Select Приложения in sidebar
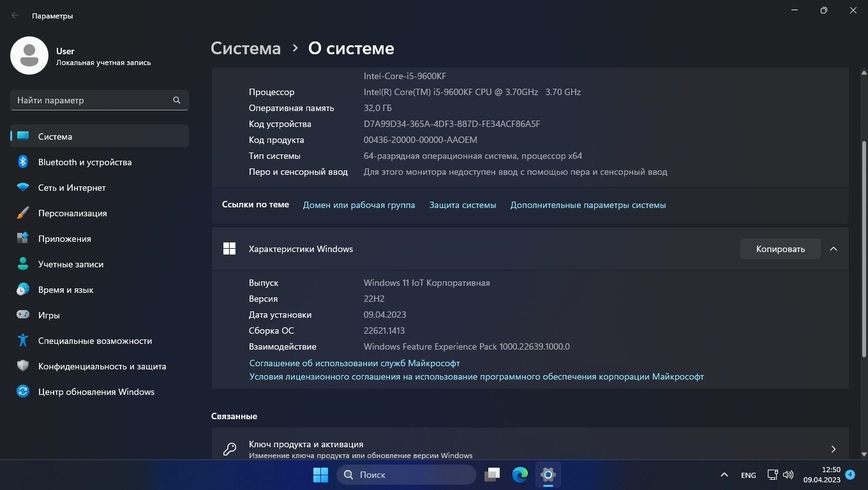868x490 pixels. 100,239
